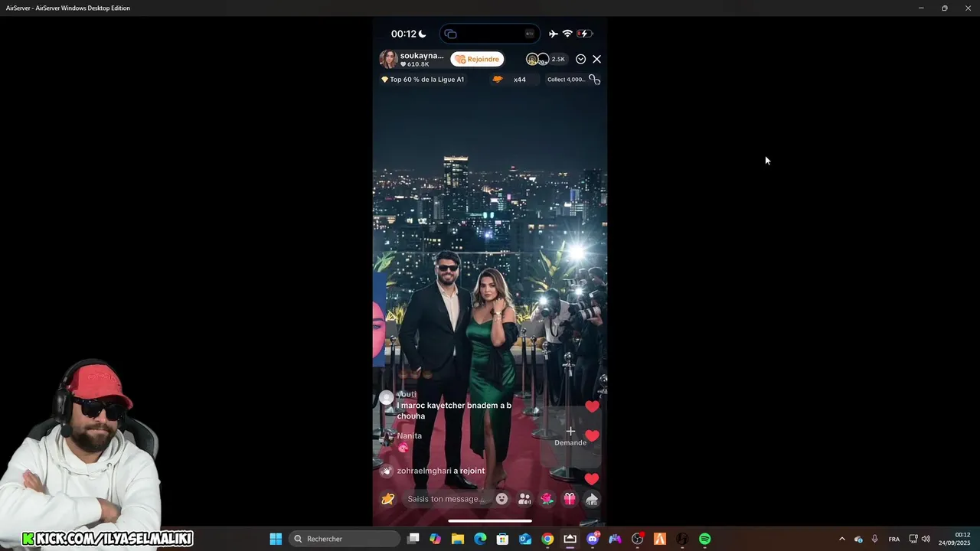Open the 2.5K viewers list

click(x=558, y=59)
